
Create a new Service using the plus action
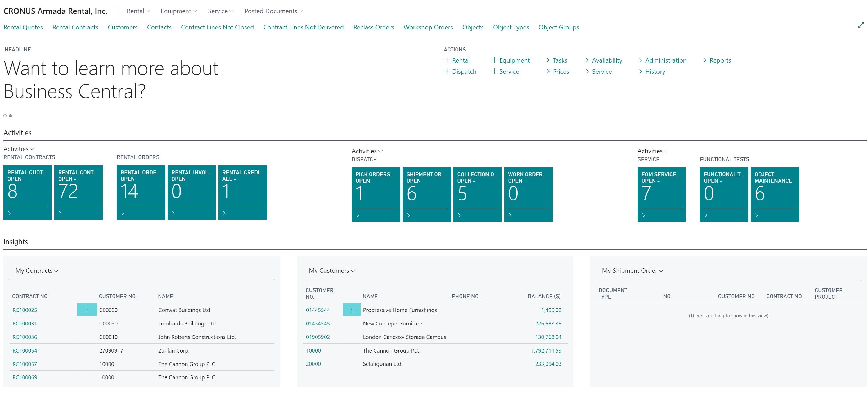coord(506,71)
